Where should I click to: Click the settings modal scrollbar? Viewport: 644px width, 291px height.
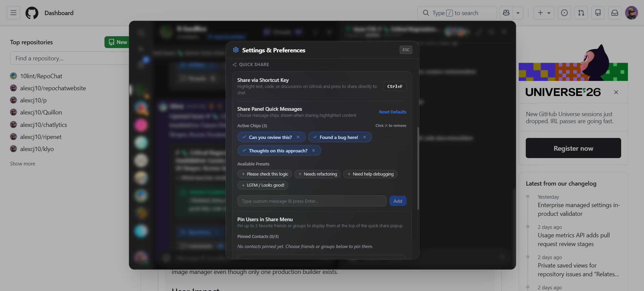pos(418,168)
